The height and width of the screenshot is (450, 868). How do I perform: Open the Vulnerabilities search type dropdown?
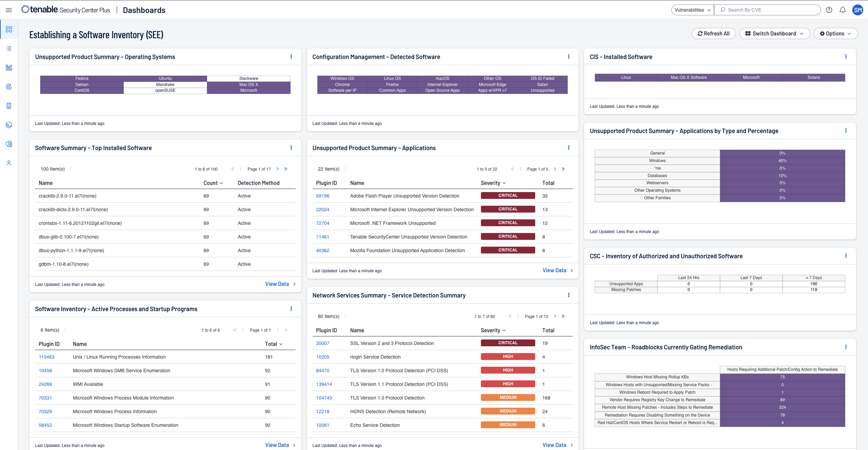[x=692, y=10]
